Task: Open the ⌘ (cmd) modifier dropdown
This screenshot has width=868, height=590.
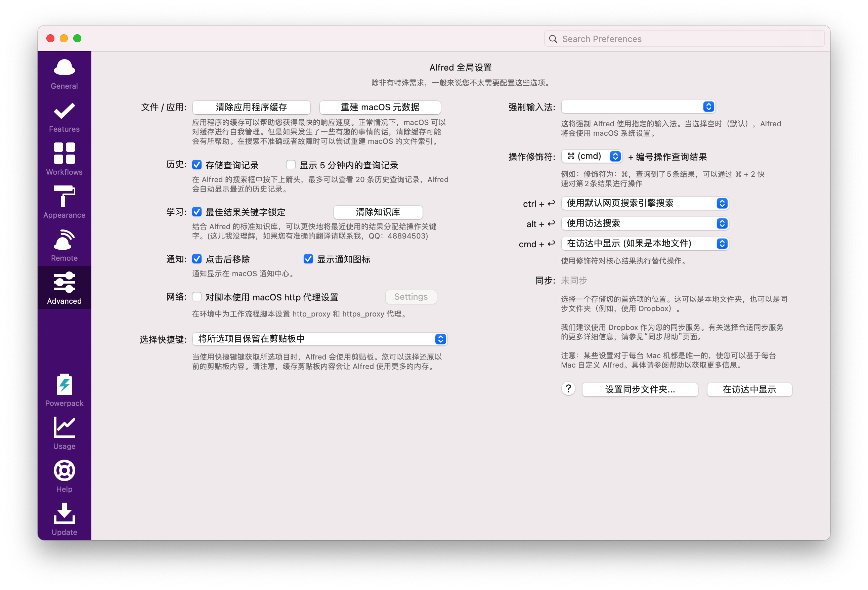Action: click(x=592, y=156)
